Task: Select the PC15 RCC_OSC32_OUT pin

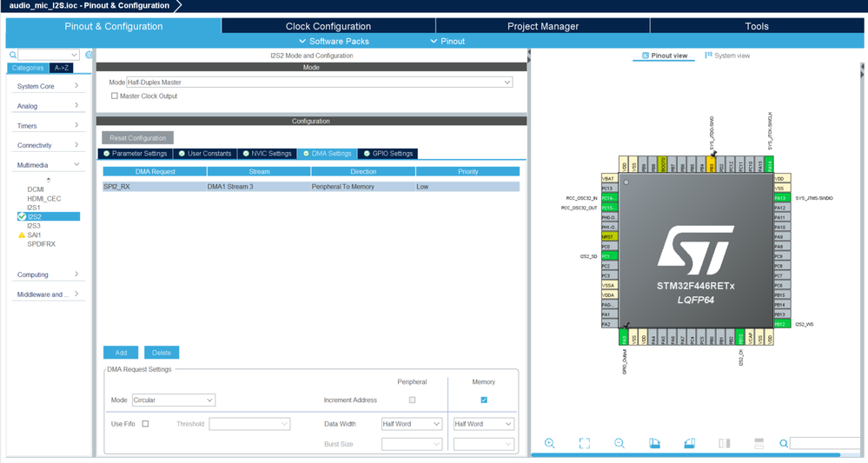Action: tap(609, 208)
